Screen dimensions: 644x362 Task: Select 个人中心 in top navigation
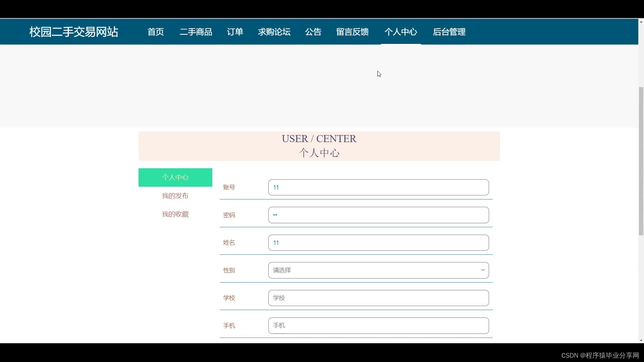(x=401, y=32)
